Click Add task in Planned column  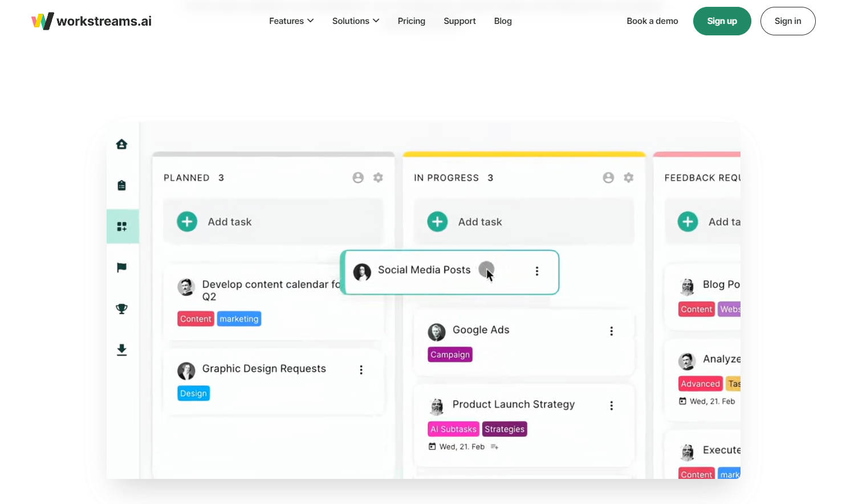273,222
